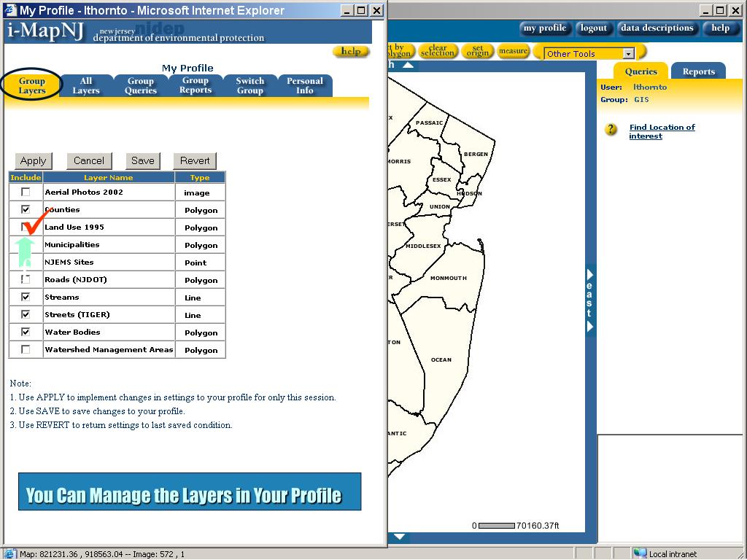
Task: Click the my profile button
Action: pos(545,28)
